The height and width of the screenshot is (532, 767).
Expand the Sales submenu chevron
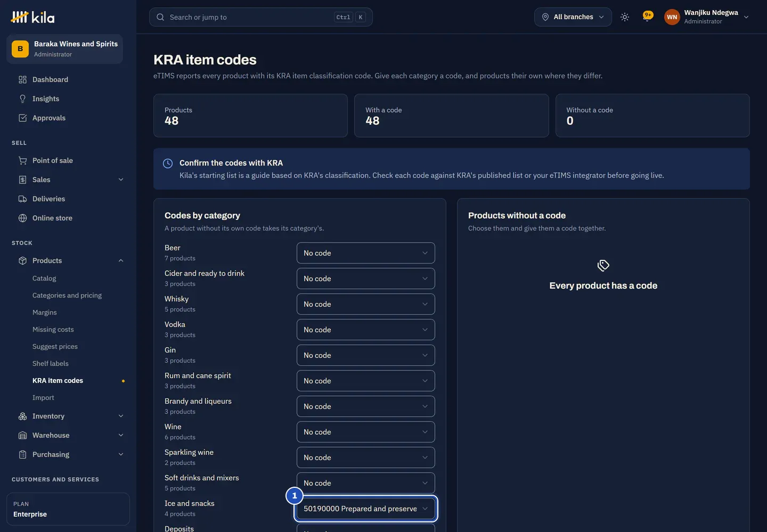(x=121, y=179)
